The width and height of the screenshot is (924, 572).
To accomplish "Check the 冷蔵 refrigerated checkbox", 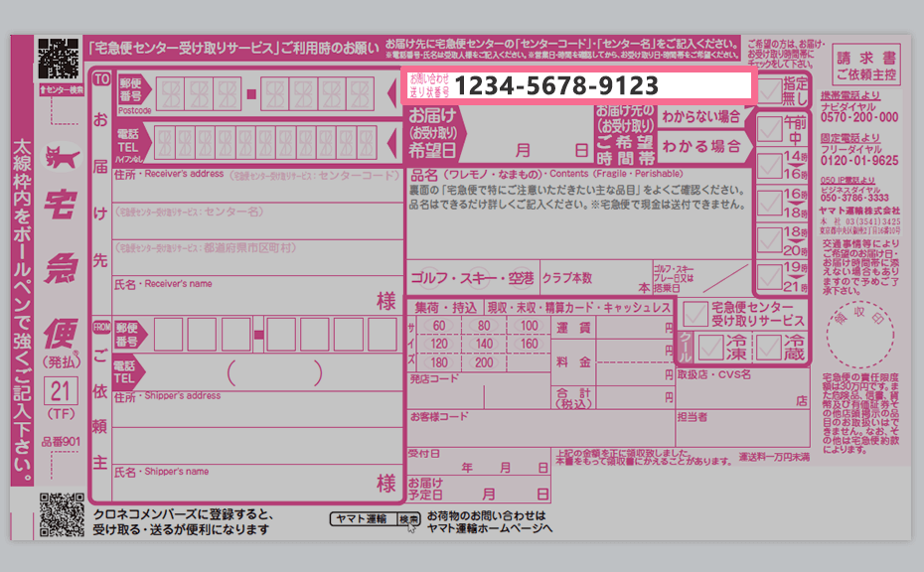I will (769, 347).
